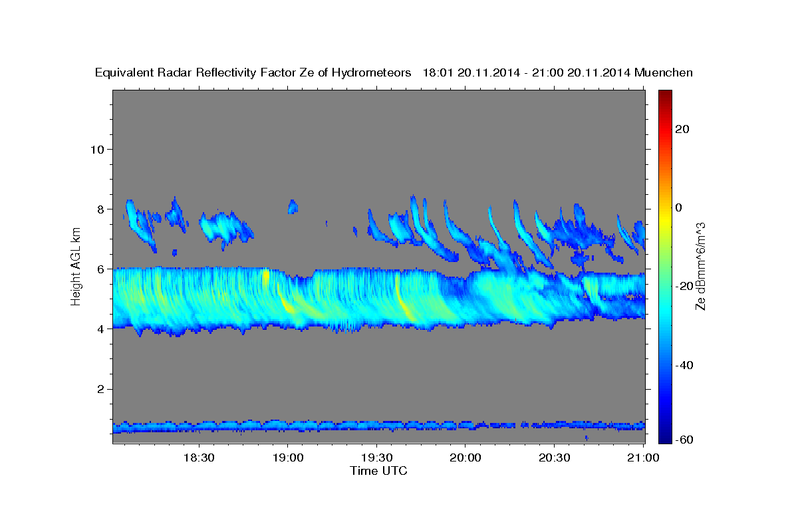Click the 18:30 time tick label
The width and height of the screenshot is (798, 532).
198,458
